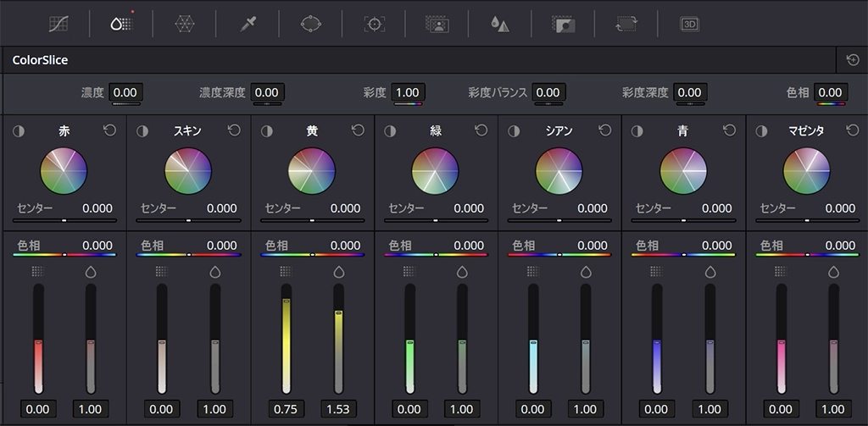Screen dimensions: 868x426
Task: Click the 彩度深度 value field
Action: point(690,92)
